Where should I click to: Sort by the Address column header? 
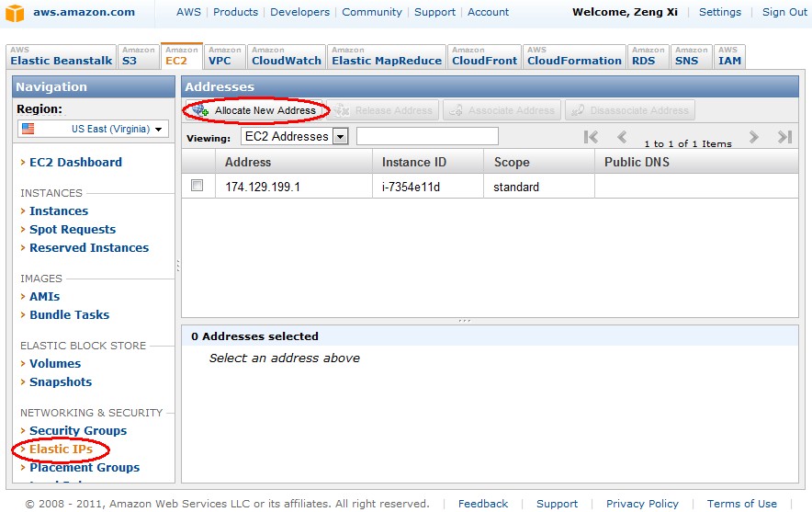pos(294,162)
